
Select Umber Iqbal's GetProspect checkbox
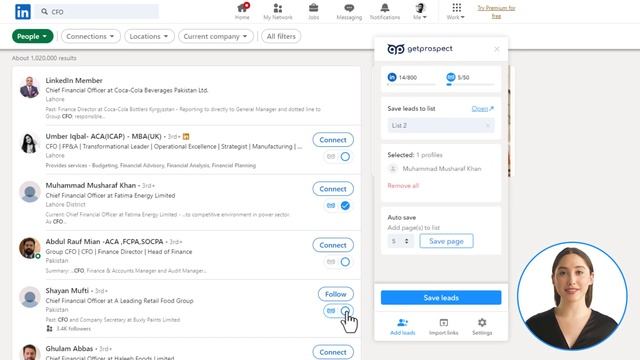tap(345, 157)
